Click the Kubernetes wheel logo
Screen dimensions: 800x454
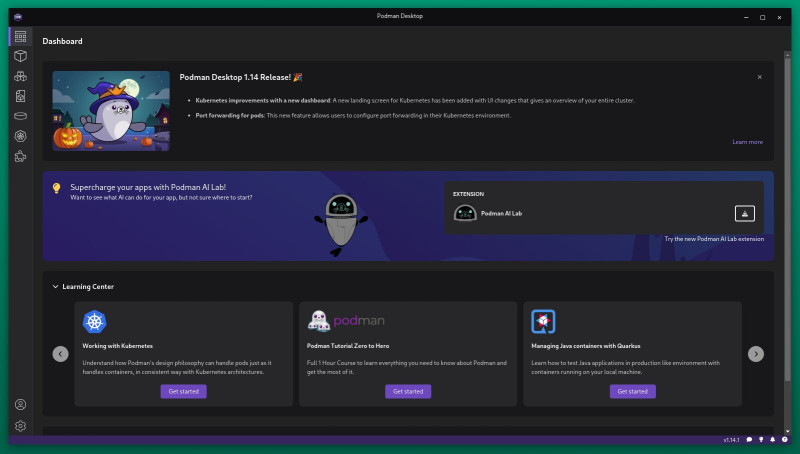point(94,322)
